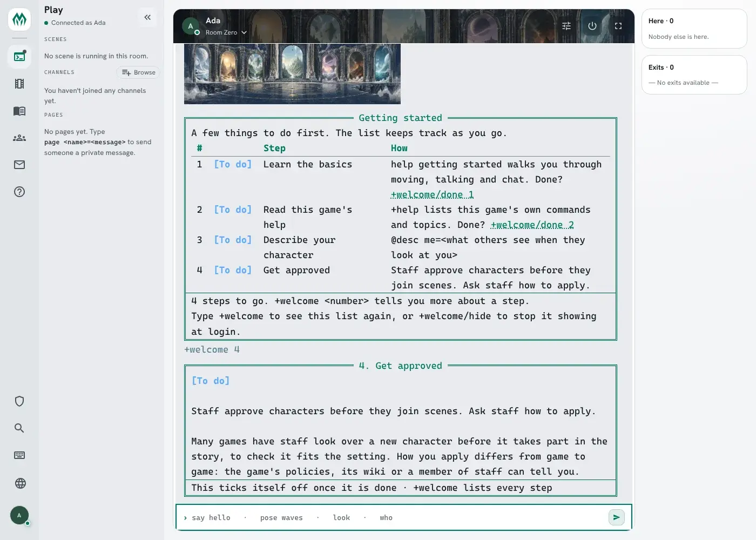Click the +welcome/done 2 link

coord(532,225)
